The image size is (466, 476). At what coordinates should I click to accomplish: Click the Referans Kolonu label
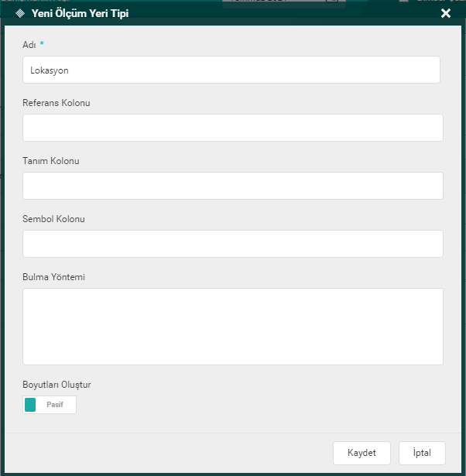coord(57,103)
